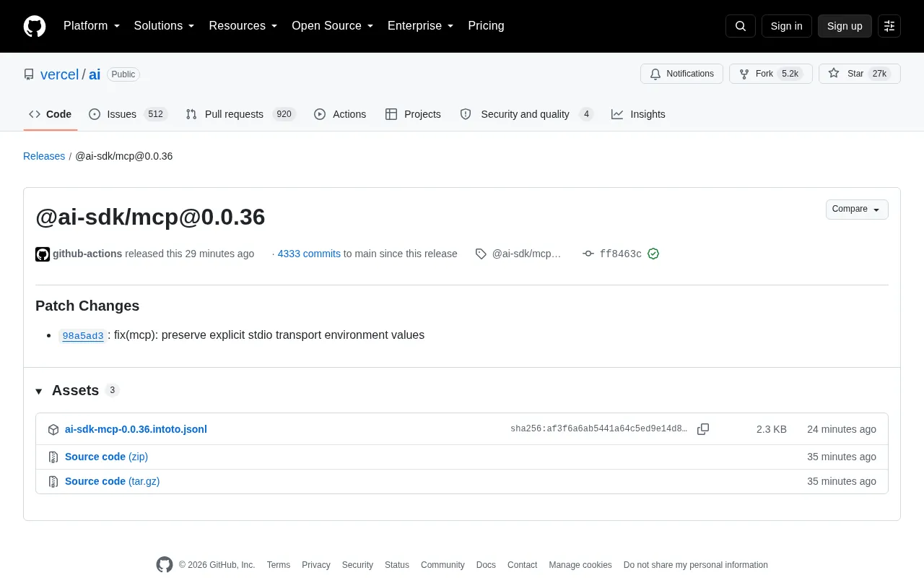Go back to Releases breadcrumb
The height and width of the screenshot is (578, 924).
[x=44, y=156]
